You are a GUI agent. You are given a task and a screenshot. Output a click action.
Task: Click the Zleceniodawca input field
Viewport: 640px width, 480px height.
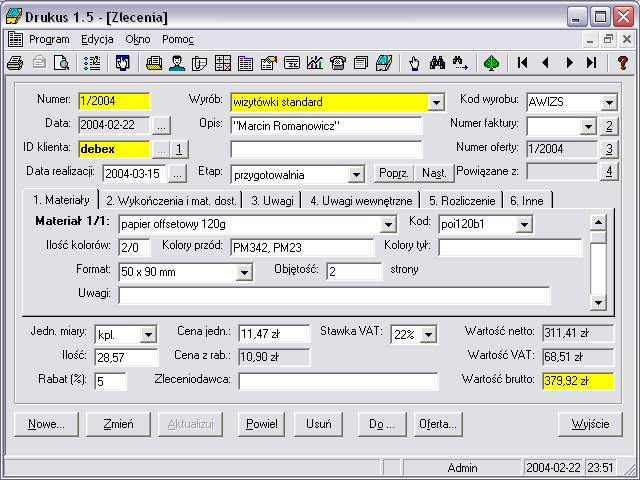click(338, 381)
